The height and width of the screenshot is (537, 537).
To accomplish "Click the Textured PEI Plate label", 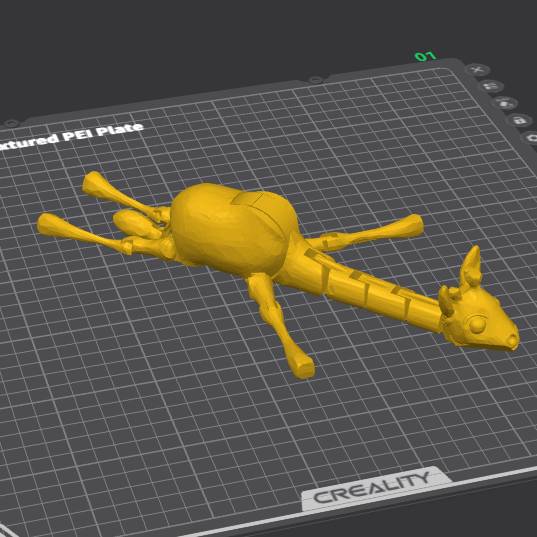I will coord(71,136).
